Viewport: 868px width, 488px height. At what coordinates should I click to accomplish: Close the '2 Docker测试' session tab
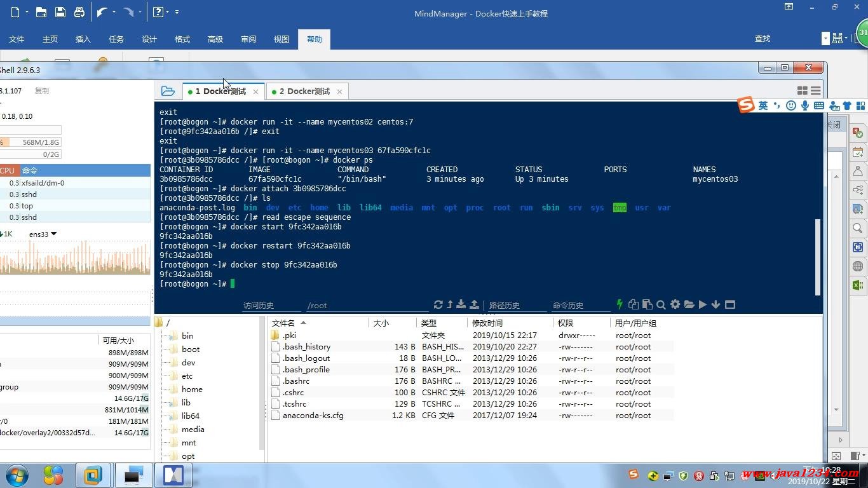339,91
